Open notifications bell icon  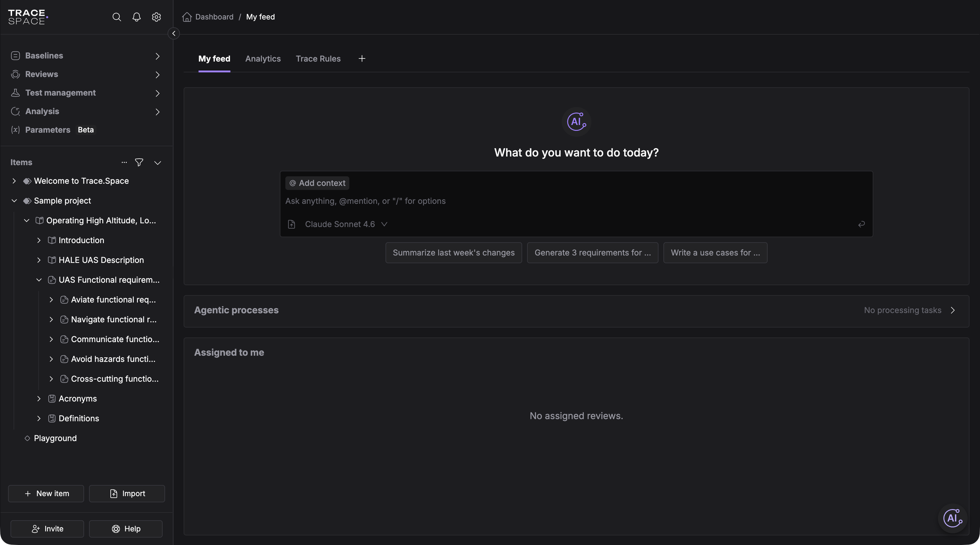click(x=137, y=17)
